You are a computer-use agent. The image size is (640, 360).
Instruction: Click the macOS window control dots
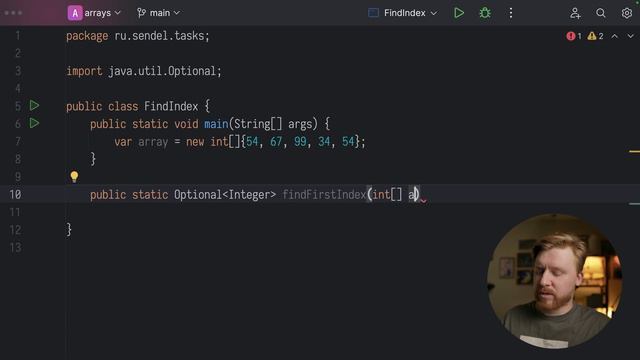13,13
